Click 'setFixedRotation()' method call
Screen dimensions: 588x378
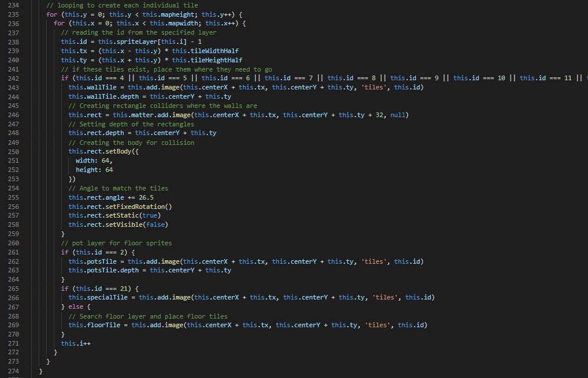(139, 207)
